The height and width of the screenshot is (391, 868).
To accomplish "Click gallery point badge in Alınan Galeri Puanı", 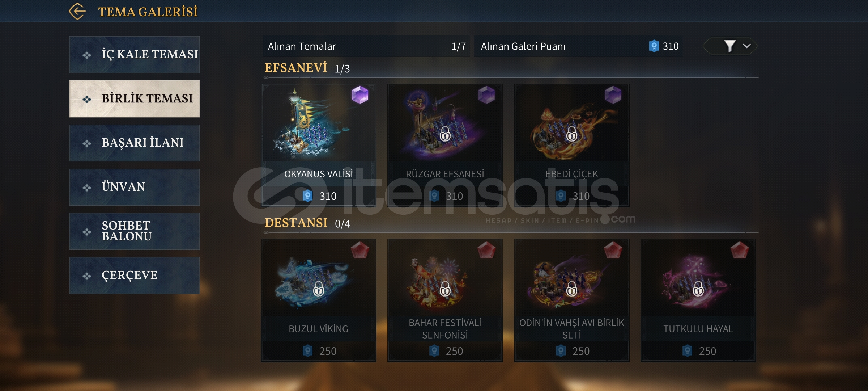I will 654,46.
